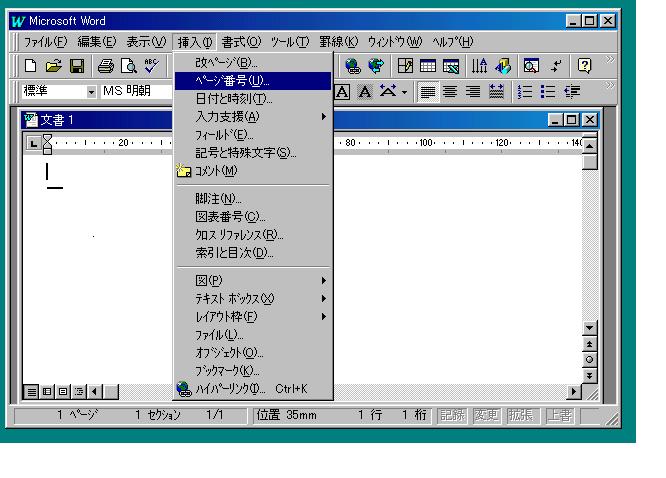Click Next Page double-arrow button
The height and width of the screenshot is (478, 666).
tap(589, 376)
